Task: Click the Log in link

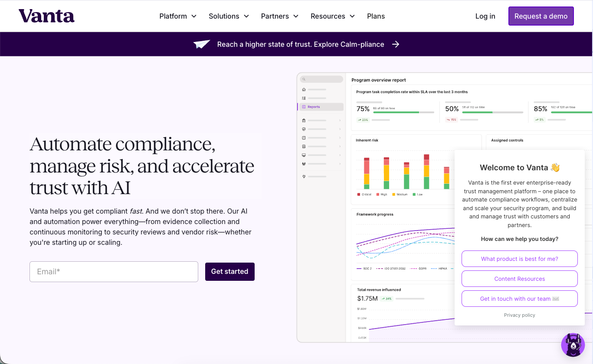Action: (485, 16)
